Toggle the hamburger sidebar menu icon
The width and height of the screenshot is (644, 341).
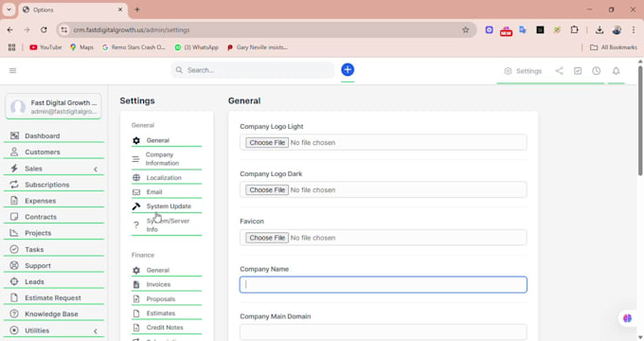tap(12, 71)
